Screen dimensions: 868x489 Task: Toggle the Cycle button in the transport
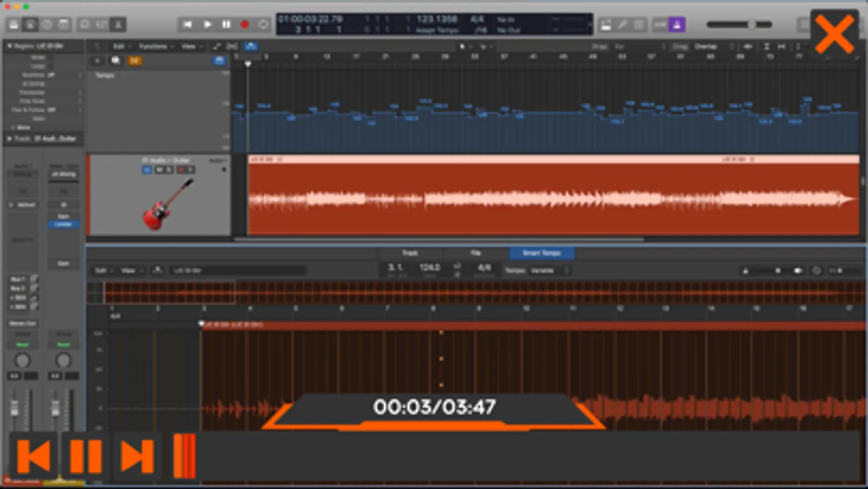click(264, 24)
